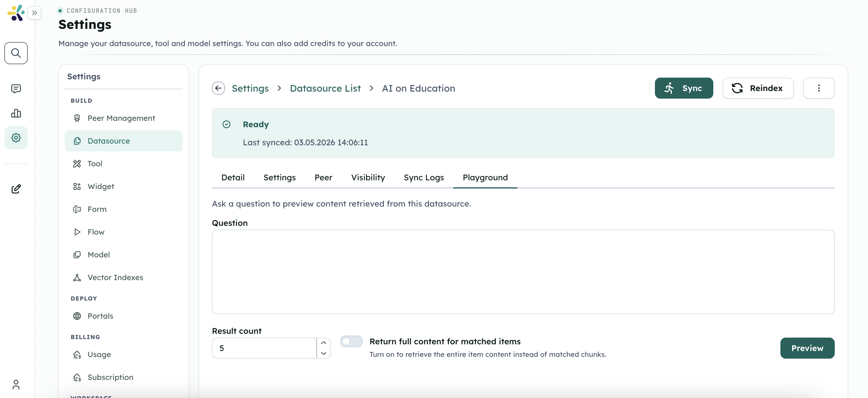Expand the left sidebar with double-chevron
This screenshot has width=868, height=398.
tap(34, 13)
